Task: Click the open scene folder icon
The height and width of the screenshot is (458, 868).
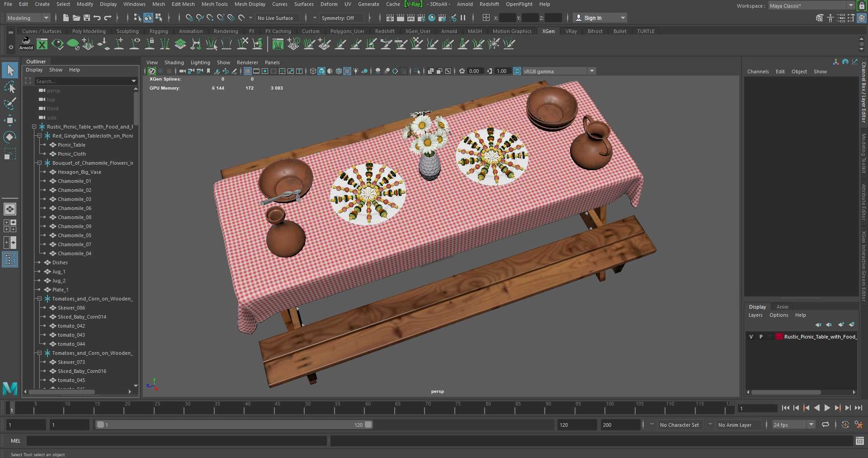Action: point(76,18)
